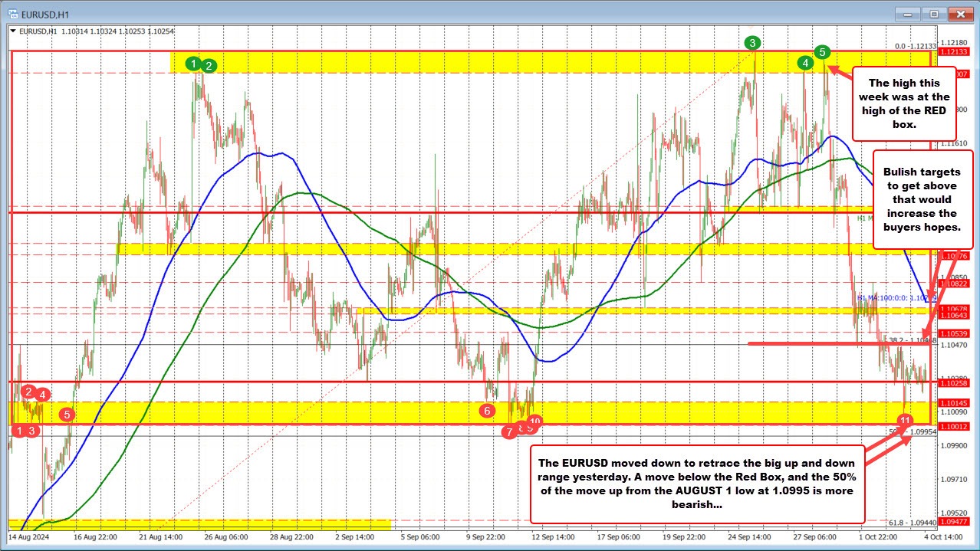Select the 'Bulish targets' note box
The image size is (980, 551).
[922, 200]
